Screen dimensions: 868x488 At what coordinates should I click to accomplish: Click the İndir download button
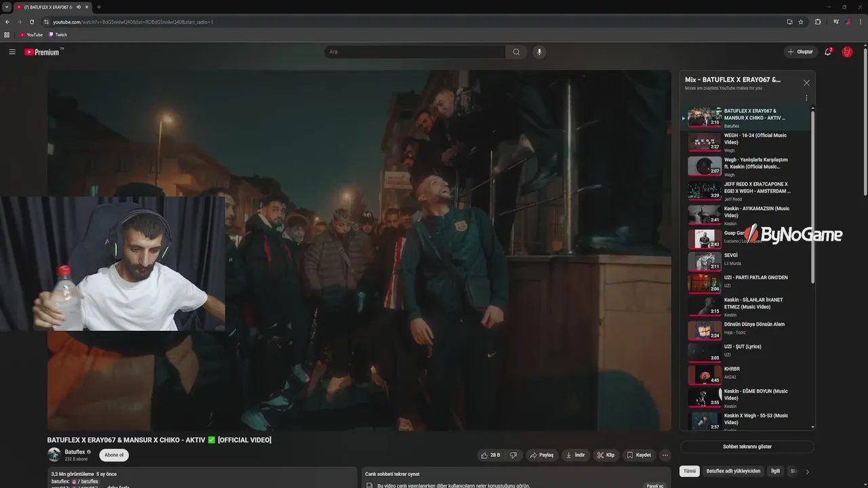[x=575, y=455]
